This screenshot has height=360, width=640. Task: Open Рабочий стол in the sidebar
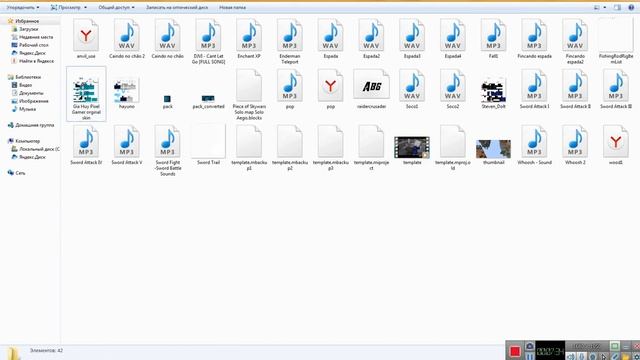33,45
